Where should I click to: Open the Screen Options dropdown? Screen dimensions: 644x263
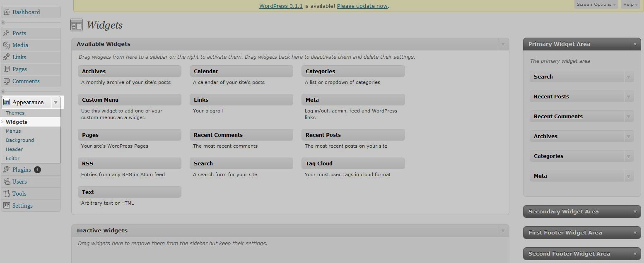pos(596,5)
